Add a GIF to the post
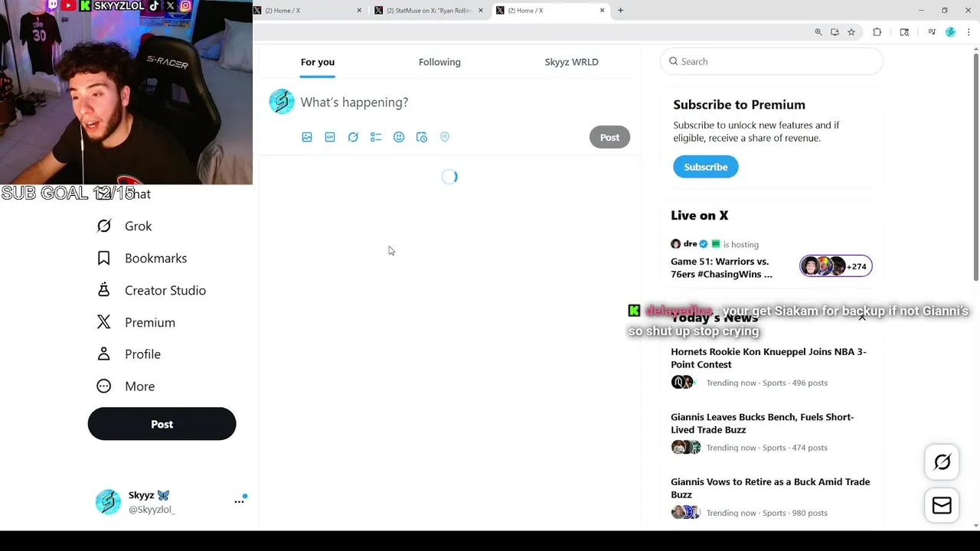The width and height of the screenshot is (980, 551). (330, 137)
